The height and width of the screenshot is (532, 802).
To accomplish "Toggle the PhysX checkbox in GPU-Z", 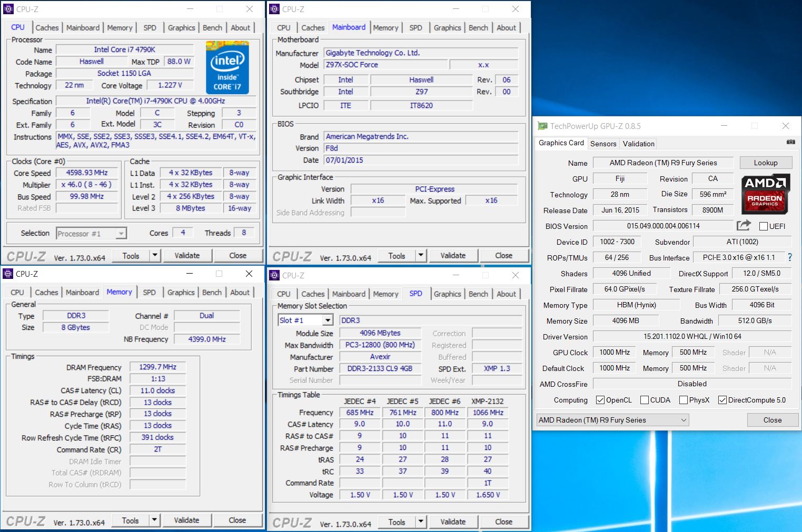I will pyautogui.click(x=684, y=400).
